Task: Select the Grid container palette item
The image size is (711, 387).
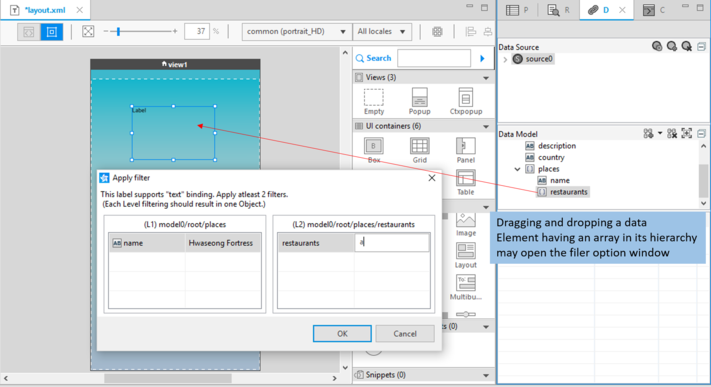Action: coord(419,150)
